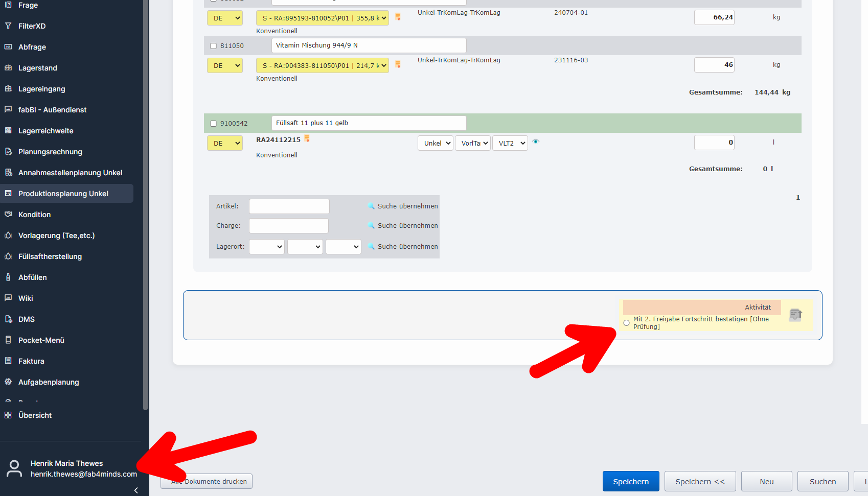Open the DE dropdown for Füllsaft row

point(225,143)
